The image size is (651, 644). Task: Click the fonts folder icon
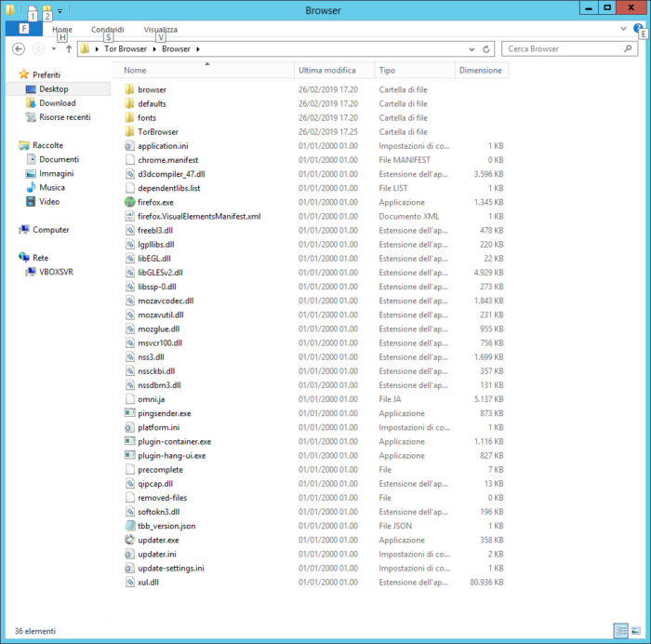tap(129, 117)
